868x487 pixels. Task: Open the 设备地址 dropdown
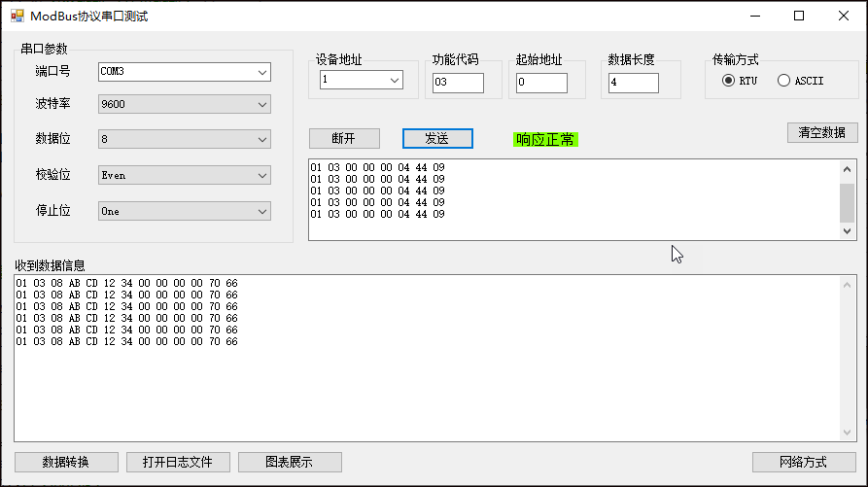pos(362,80)
